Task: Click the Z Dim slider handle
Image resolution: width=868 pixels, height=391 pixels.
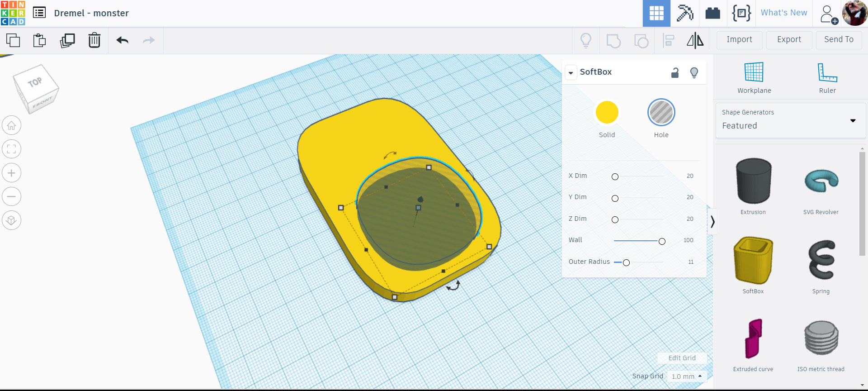Action: click(x=615, y=219)
